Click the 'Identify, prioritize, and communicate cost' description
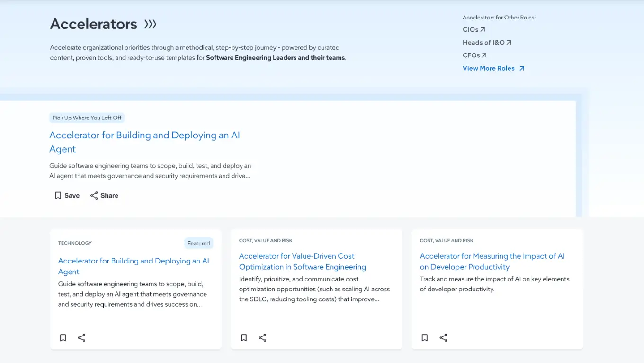This screenshot has height=363, width=644. [314, 289]
